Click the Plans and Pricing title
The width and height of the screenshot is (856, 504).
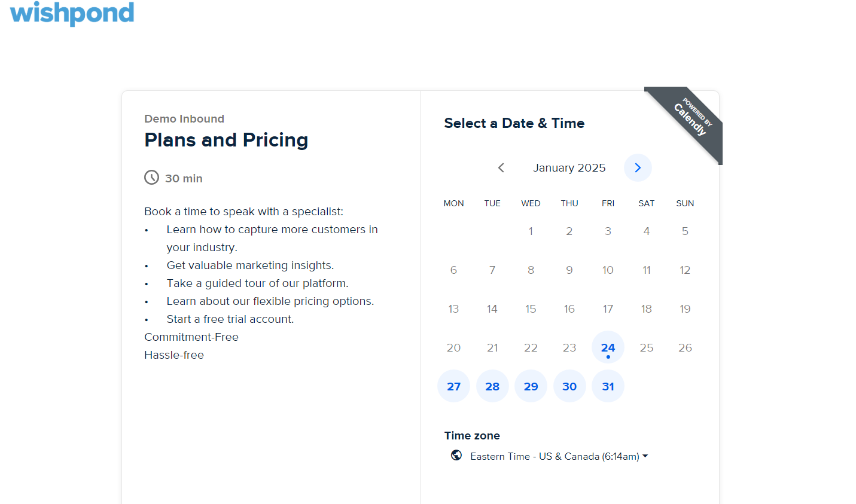click(226, 140)
